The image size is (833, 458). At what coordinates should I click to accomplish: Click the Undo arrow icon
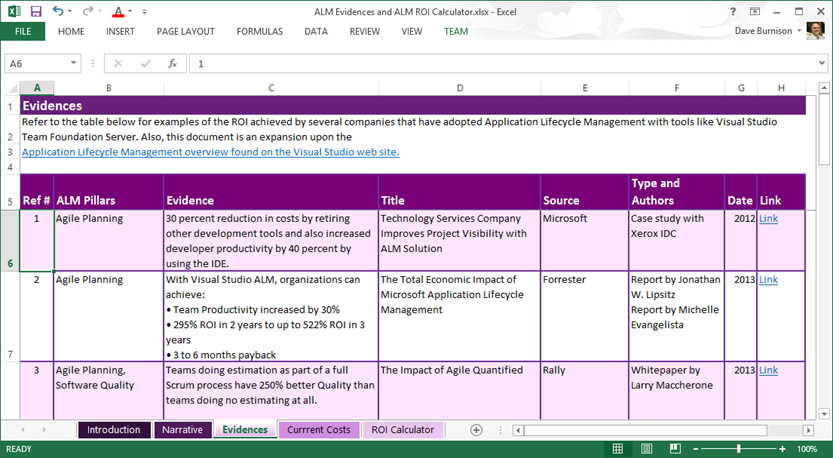click(58, 12)
